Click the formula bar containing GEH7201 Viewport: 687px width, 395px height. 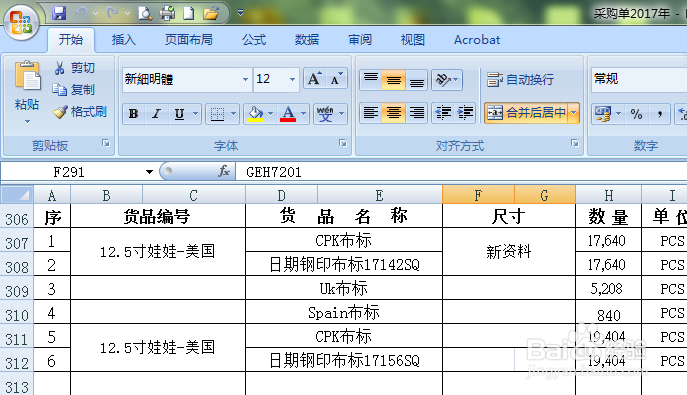(x=462, y=172)
